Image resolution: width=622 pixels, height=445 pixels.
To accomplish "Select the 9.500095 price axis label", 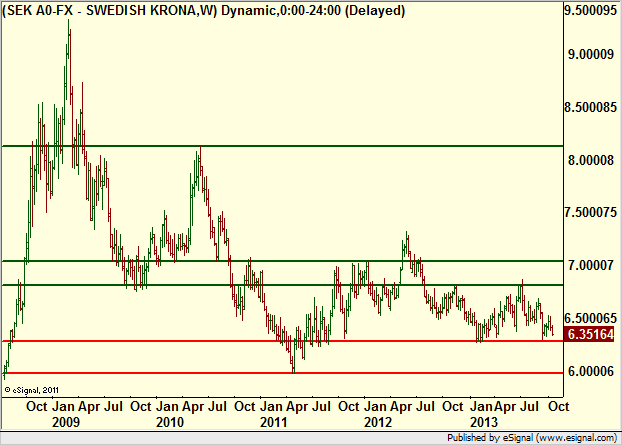I will coord(591,10).
